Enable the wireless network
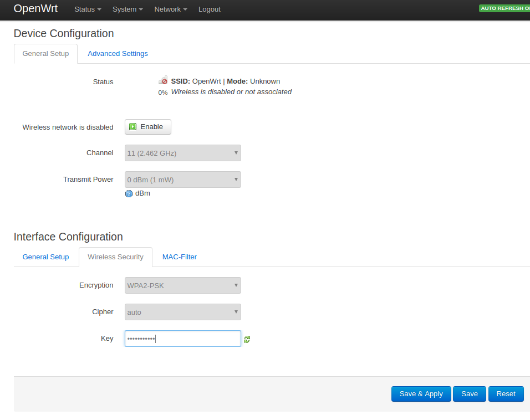 click(147, 127)
